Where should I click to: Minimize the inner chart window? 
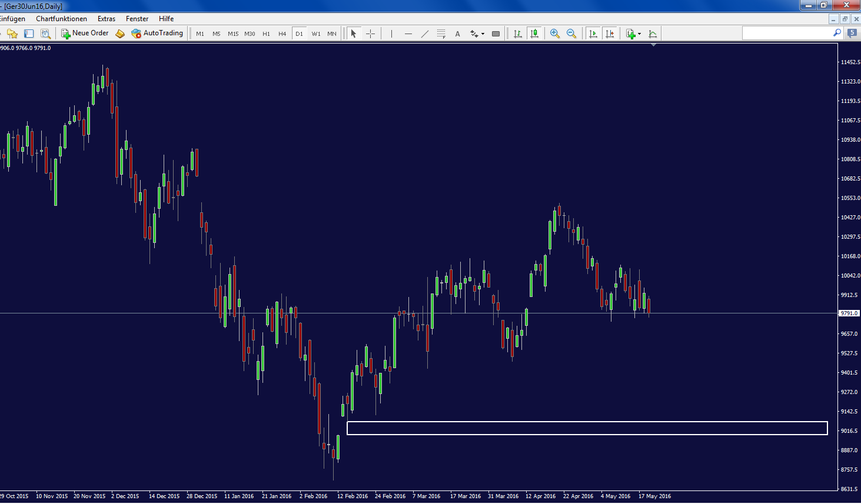click(833, 19)
